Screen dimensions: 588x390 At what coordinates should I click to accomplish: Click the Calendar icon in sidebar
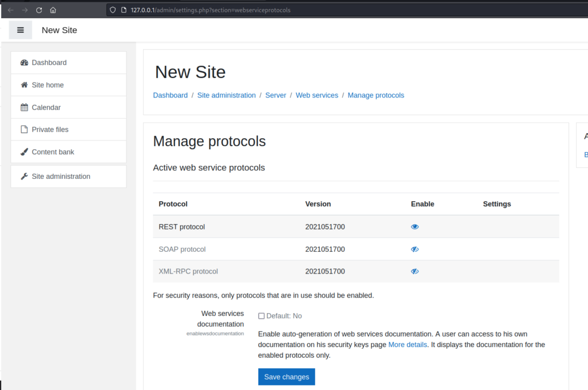pos(24,107)
